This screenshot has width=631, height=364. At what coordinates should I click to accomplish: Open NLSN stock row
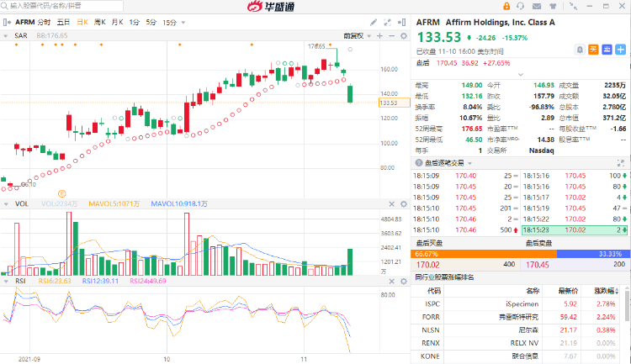tap(517, 330)
